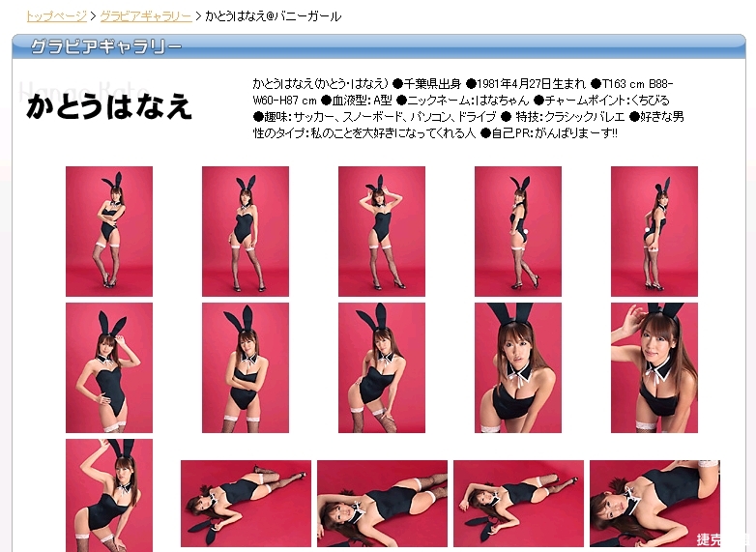Click the profile description text paragraph
Viewport: 756px width, 552px height.
[469, 108]
